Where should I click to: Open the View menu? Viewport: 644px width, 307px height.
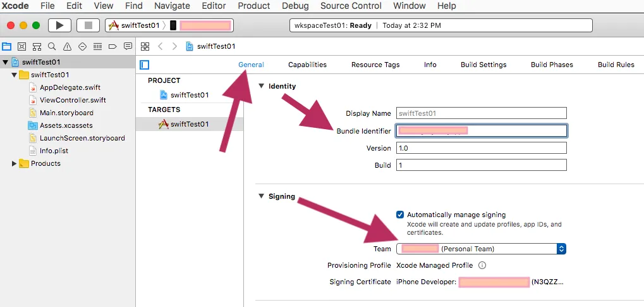point(104,6)
